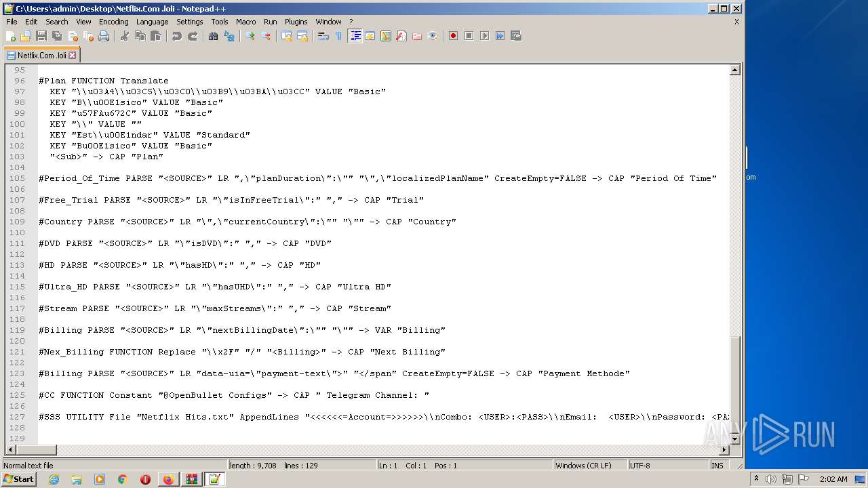Click horizontal scrollbar right arrow

coord(724,449)
